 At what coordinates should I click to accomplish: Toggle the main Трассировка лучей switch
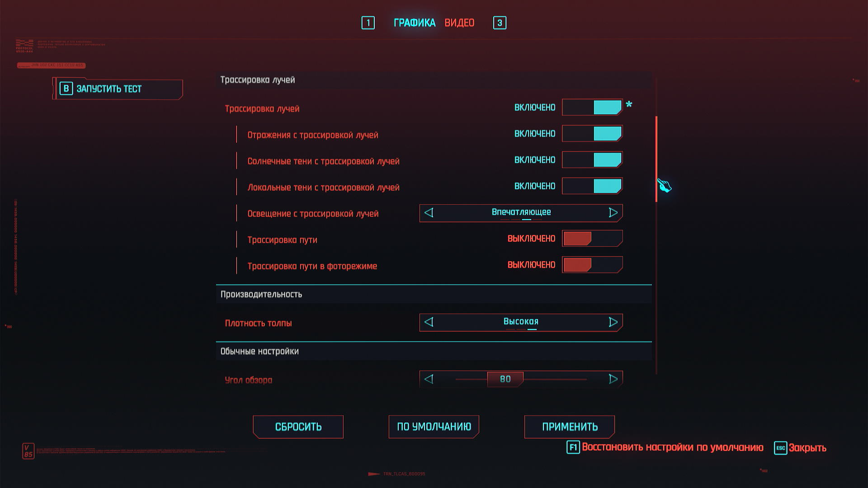pyautogui.click(x=592, y=108)
